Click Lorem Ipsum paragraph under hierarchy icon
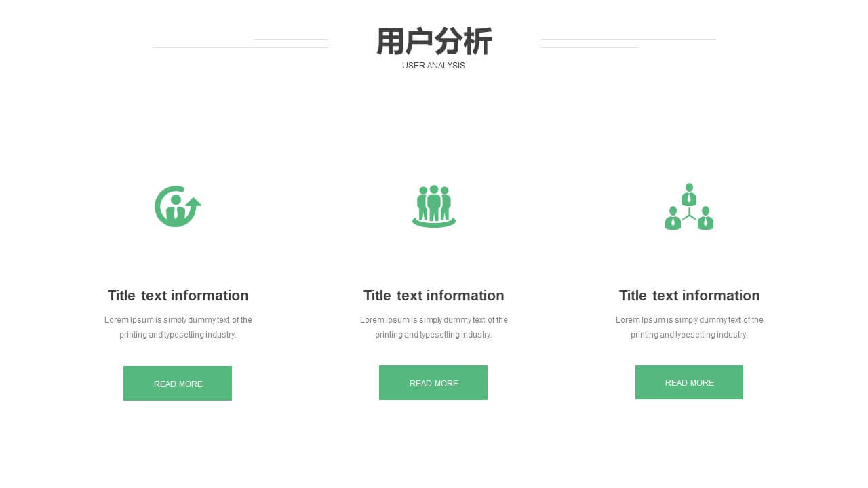Image resolution: width=868 pixels, height=488 pixels. pyautogui.click(x=690, y=327)
